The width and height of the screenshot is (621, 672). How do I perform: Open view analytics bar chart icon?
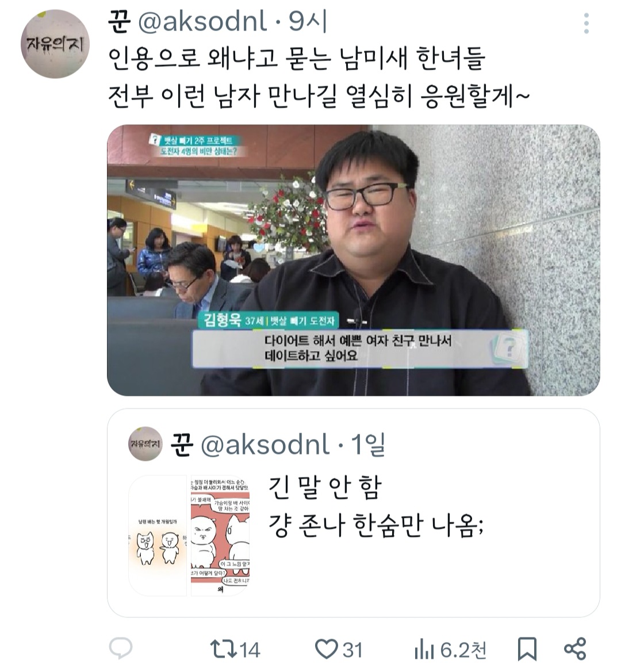(x=424, y=650)
